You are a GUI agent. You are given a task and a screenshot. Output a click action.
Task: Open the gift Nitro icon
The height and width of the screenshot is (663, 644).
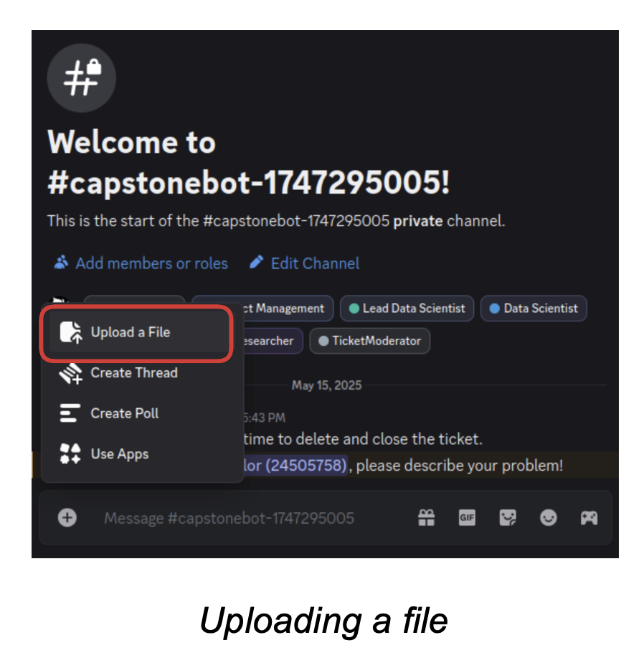tap(426, 517)
